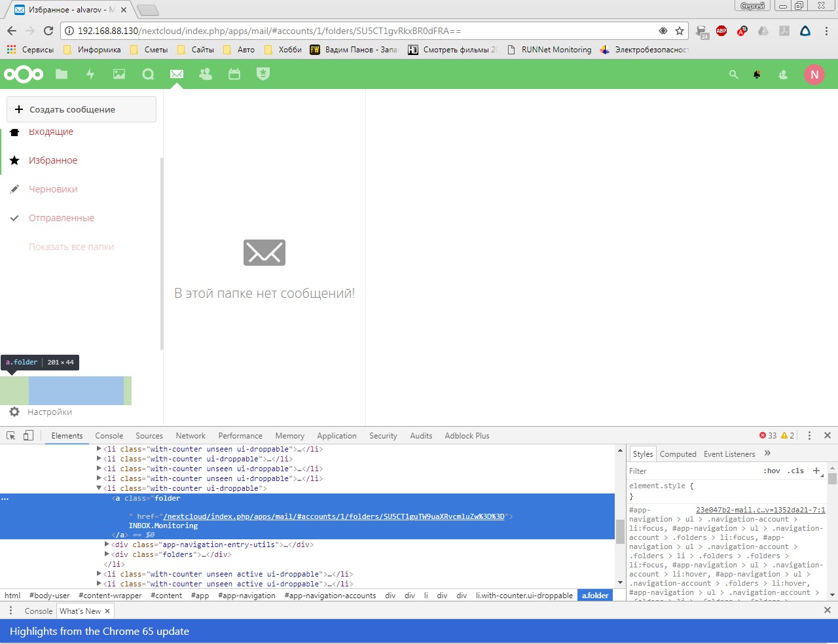Select the Избранное starred folder
This screenshot has height=644, width=838.
tap(53, 160)
